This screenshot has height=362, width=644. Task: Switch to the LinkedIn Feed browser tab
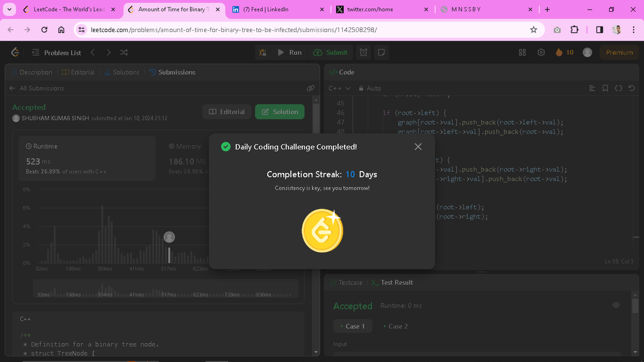(278, 9)
